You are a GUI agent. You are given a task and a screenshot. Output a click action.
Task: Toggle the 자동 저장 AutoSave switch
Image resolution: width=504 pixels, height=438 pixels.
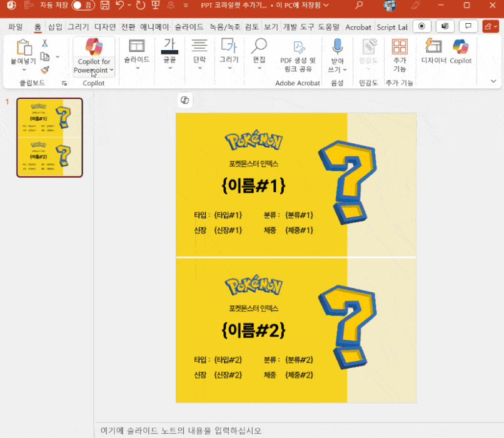tap(83, 6)
